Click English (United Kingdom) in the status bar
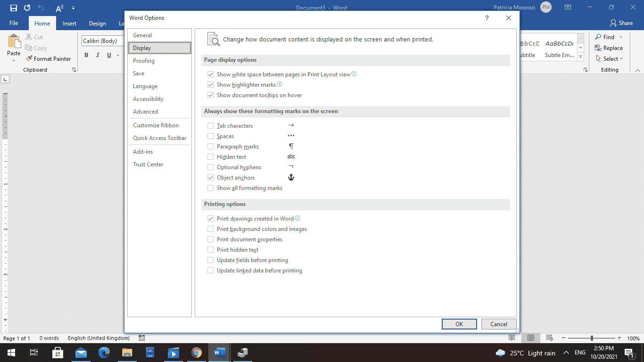 pos(99,338)
